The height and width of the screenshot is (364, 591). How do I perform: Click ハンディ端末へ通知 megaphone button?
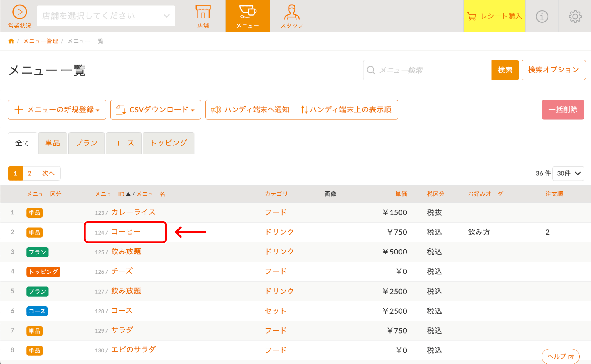(x=250, y=110)
